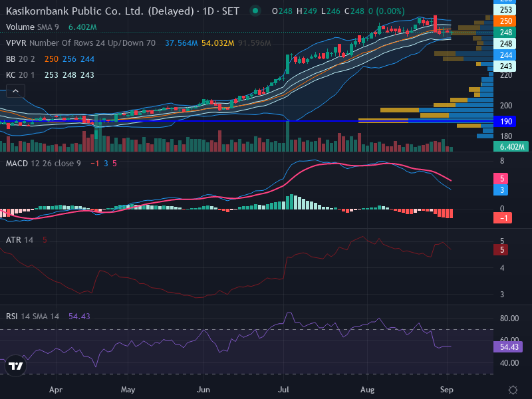Screen dimensions: 532x399
Task: Click the dark red 5 ATR label
Action: 501,250
